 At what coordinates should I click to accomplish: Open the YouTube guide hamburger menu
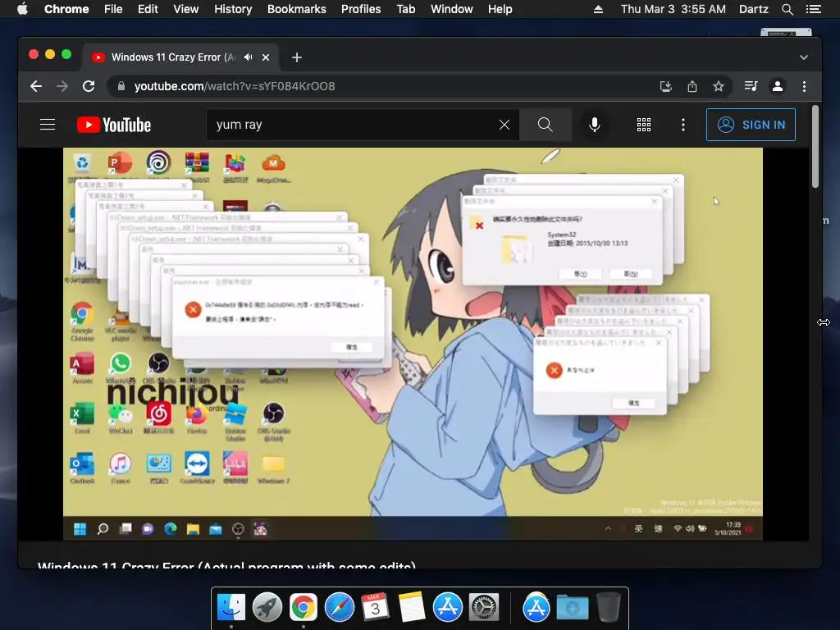(48, 125)
